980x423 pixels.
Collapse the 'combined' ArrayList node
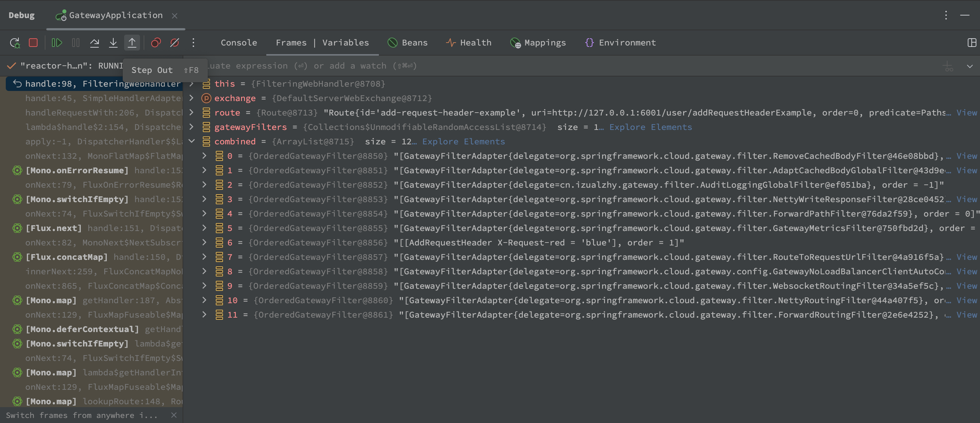pyautogui.click(x=191, y=141)
